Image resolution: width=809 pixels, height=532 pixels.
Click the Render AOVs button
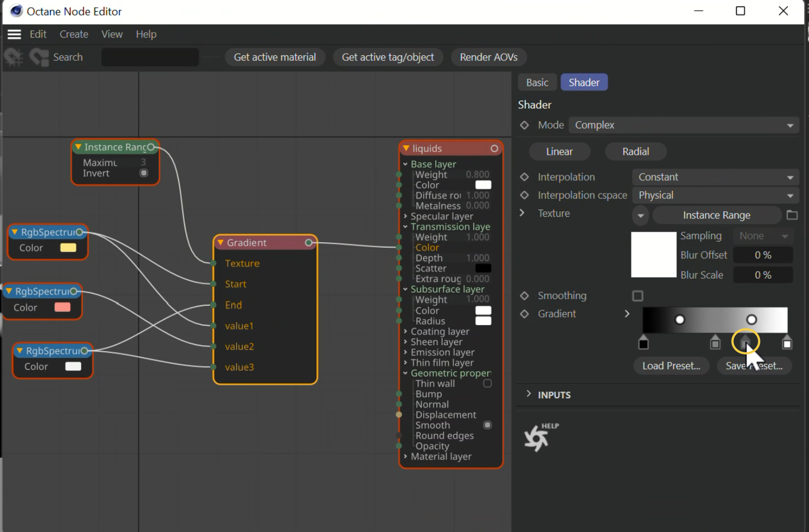(x=489, y=57)
